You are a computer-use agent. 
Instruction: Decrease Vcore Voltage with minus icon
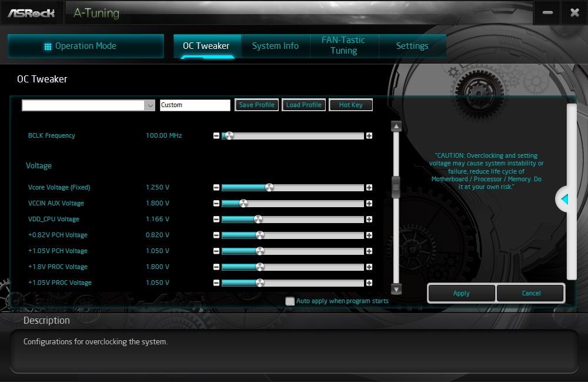(216, 187)
